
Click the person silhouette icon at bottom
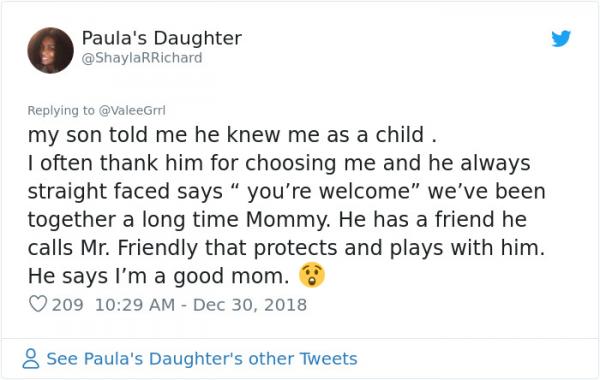point(31,359)
